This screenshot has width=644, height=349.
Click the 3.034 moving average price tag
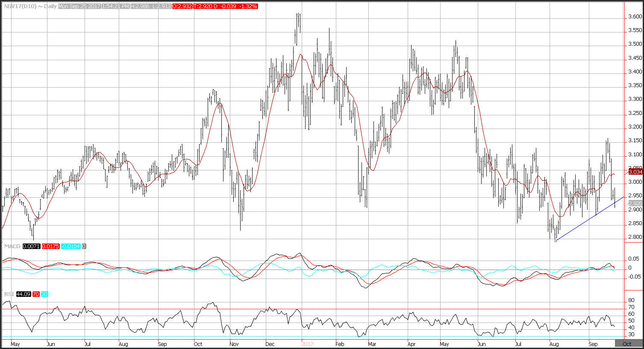click(x=635, y=172)
